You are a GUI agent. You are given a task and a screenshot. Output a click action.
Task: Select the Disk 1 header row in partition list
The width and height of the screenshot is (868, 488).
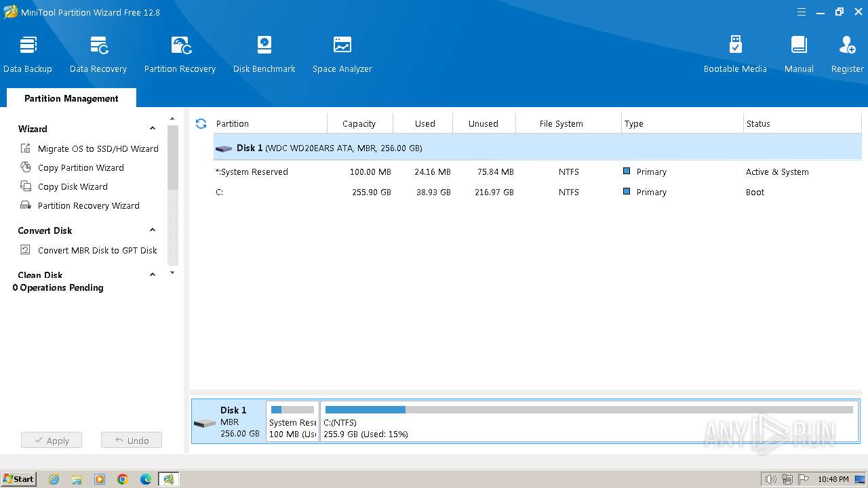(538, 148)
